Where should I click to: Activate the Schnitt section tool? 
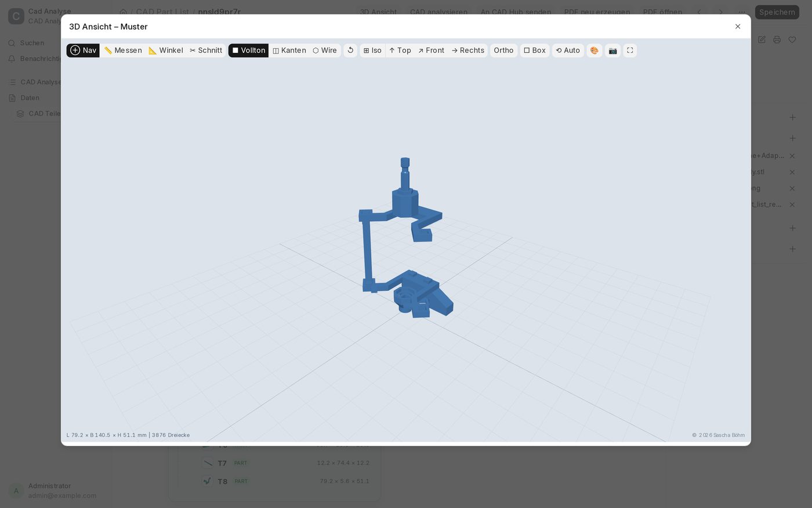(206, 51)
